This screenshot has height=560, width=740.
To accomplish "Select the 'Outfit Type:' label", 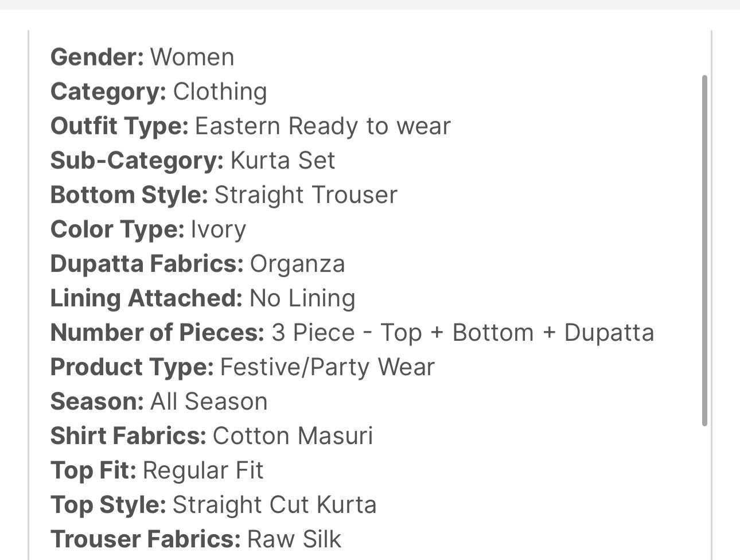I will (119, 126).
